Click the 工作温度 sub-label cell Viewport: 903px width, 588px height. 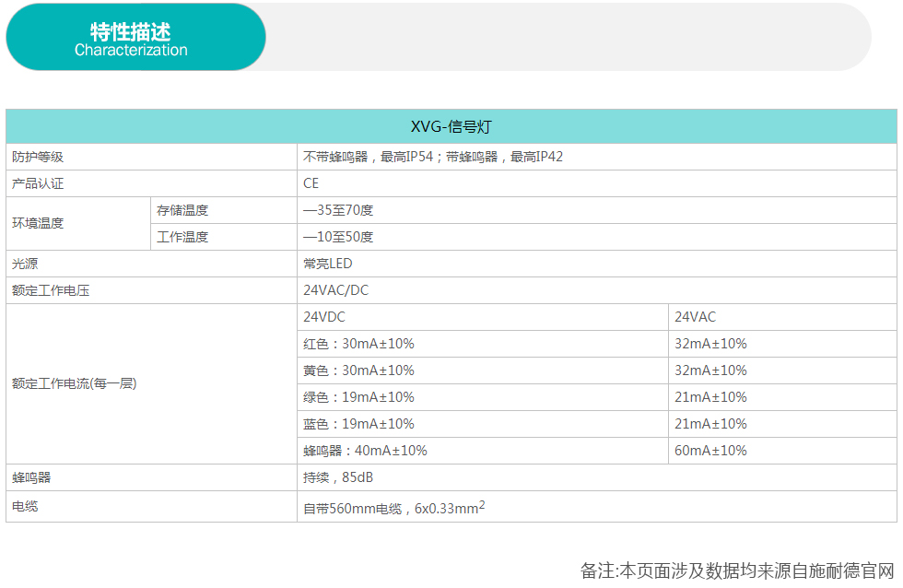182,237
